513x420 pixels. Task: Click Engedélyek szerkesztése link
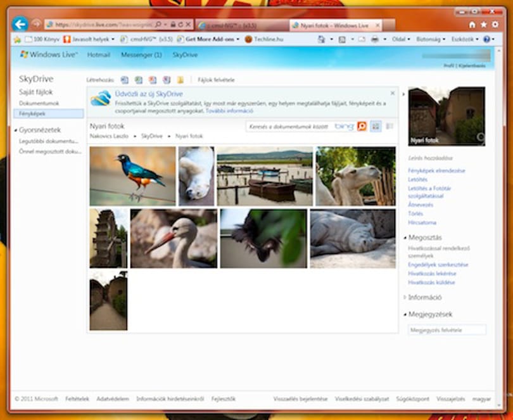(438, 265)
